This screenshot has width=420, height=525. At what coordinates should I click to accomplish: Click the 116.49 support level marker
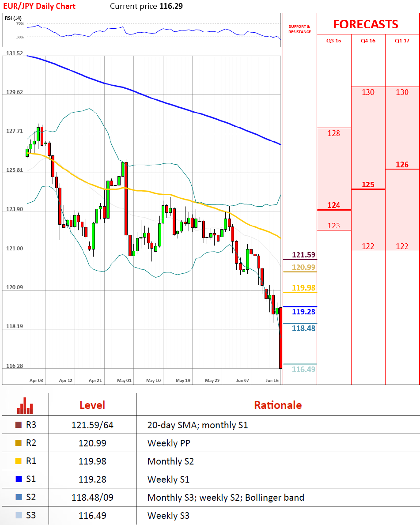coord(303,369)
